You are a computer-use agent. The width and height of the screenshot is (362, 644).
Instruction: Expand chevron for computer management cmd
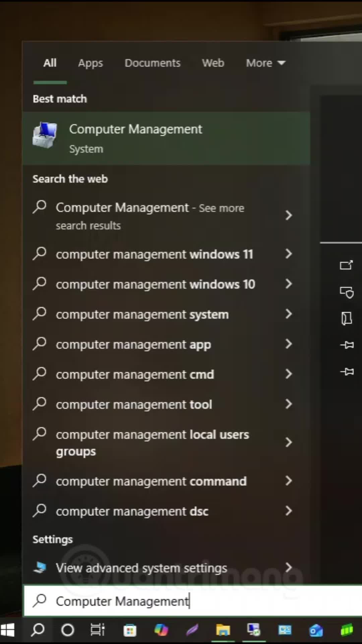pos(289,374)
